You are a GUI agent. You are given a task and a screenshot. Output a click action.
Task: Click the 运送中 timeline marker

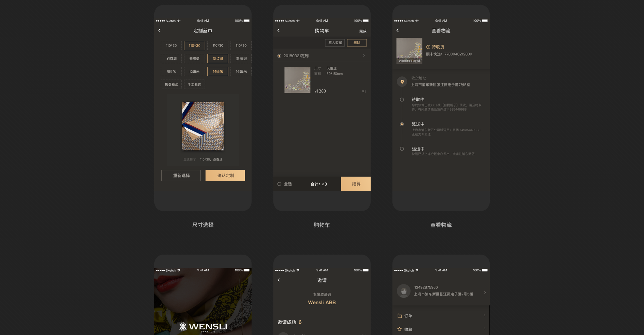pyautogui.click(x=402, y=149)
